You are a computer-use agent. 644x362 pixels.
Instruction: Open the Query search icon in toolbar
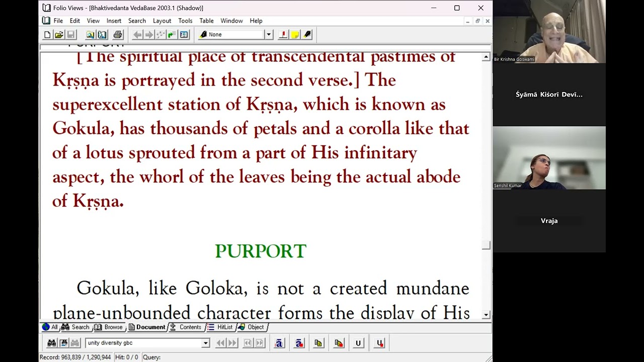90,35
